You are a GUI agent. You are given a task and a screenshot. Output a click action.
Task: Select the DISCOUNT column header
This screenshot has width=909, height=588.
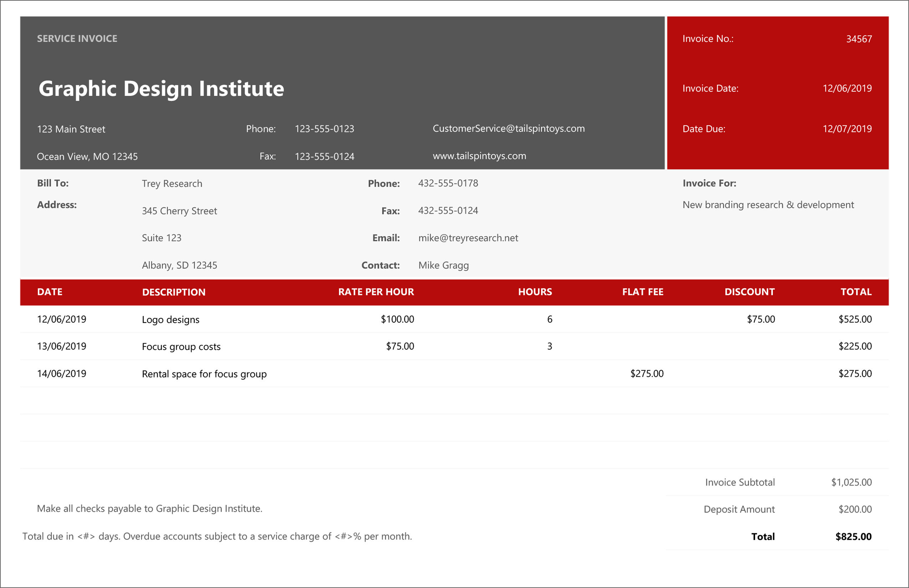749,292
